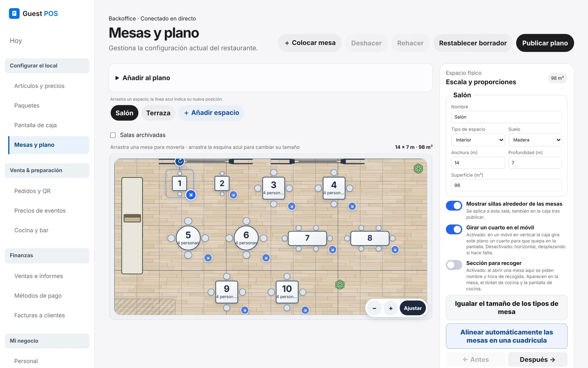Click Igualar el tamaño de los tipos de mesa
The height and width of the screenshot is (368, 588).
point(507,308)
